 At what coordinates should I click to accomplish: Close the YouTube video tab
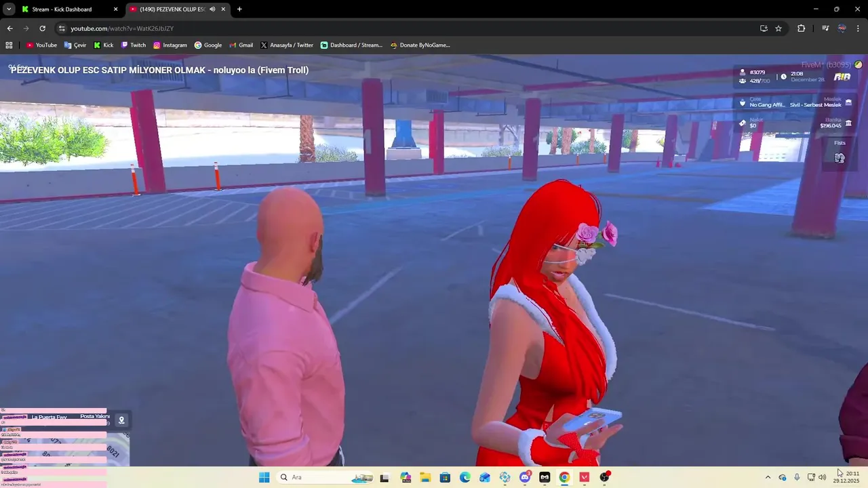pos(223,9)
